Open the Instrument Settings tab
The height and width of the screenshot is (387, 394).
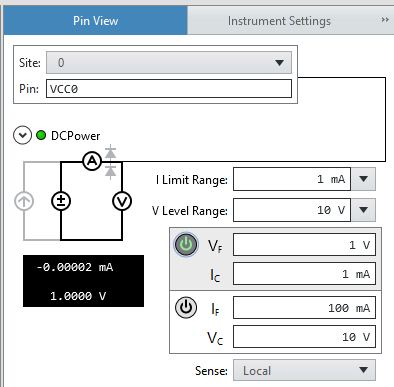(279, 21)
